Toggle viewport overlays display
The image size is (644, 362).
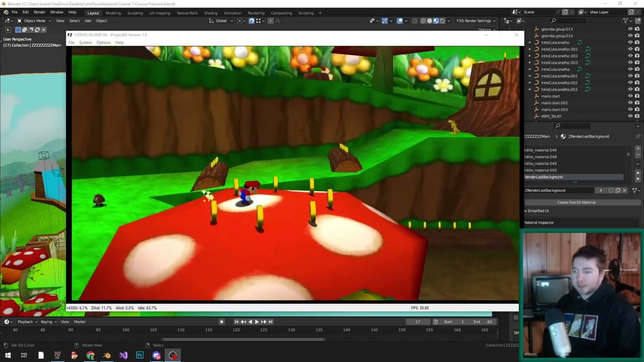pos(399,21)
